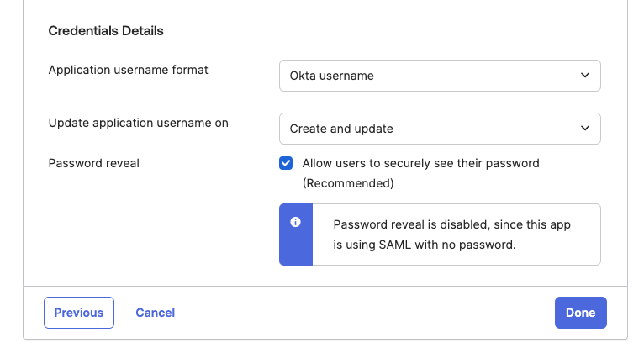Uncheck the Password reveal checkbox
Viewport: 644px width, 353px height.
pyautogui.click(x=286, y=163)
